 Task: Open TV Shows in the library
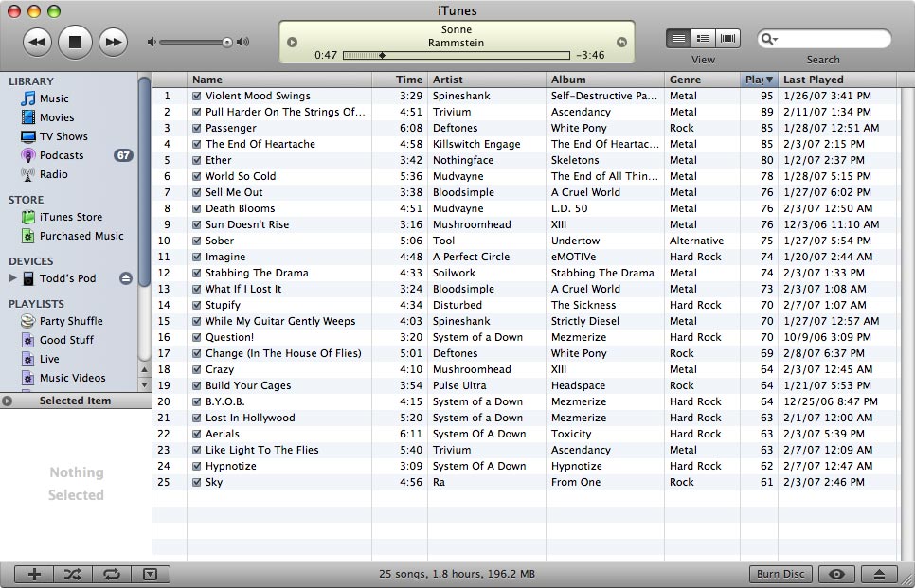pyautogui.click(x=54, y=136)
